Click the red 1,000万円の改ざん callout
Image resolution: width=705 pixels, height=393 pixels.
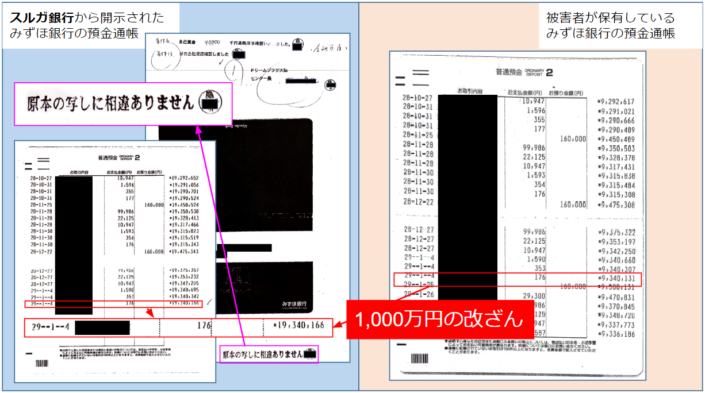[440, 319]
